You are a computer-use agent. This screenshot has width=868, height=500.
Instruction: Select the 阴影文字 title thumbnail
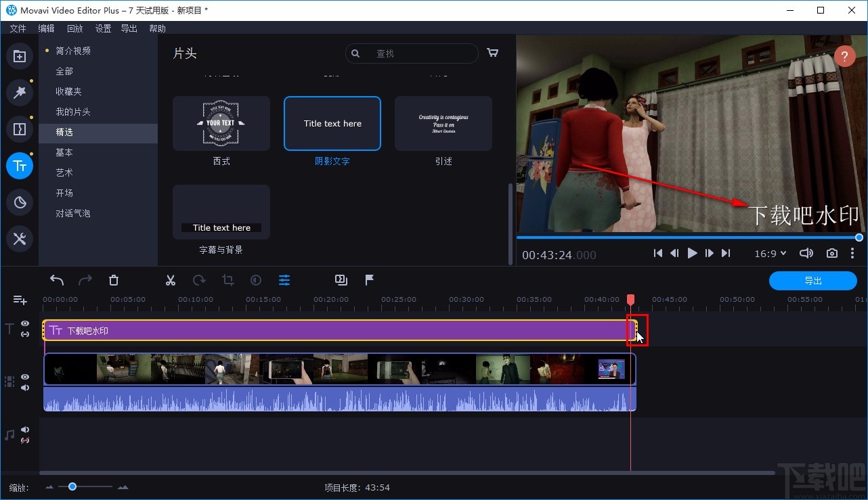pos(332,123)
